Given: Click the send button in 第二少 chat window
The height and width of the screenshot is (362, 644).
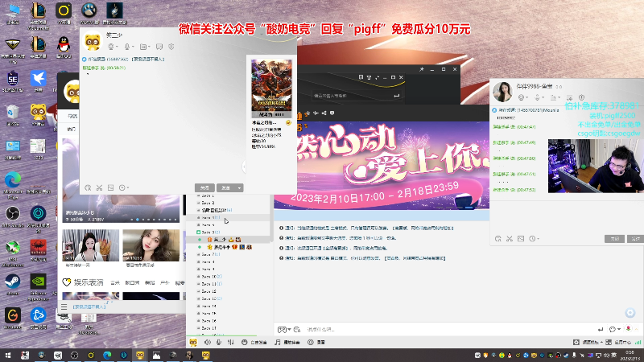Looking at the screenshot, I should coord(226,187).
